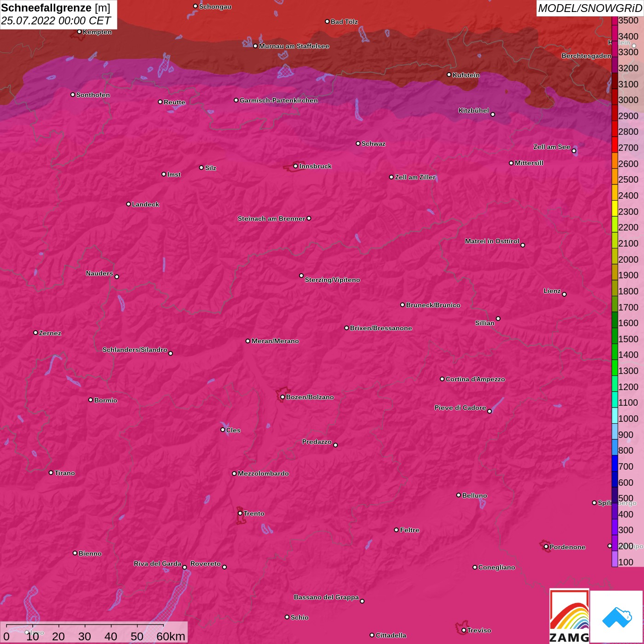Select the Bozen/Bolzano location marker
The width and height of the screenshot is (644, 644).
pyautogui.click(x=282, y=397)
